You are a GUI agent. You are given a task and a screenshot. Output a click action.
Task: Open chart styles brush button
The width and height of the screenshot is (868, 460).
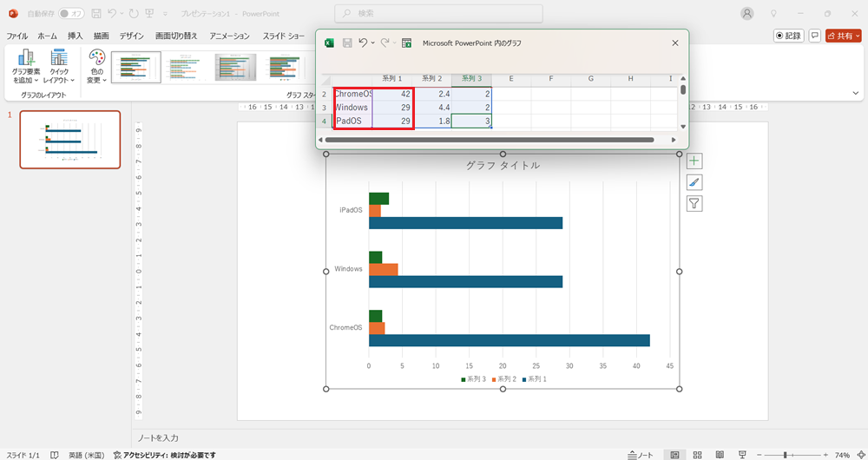694,182
